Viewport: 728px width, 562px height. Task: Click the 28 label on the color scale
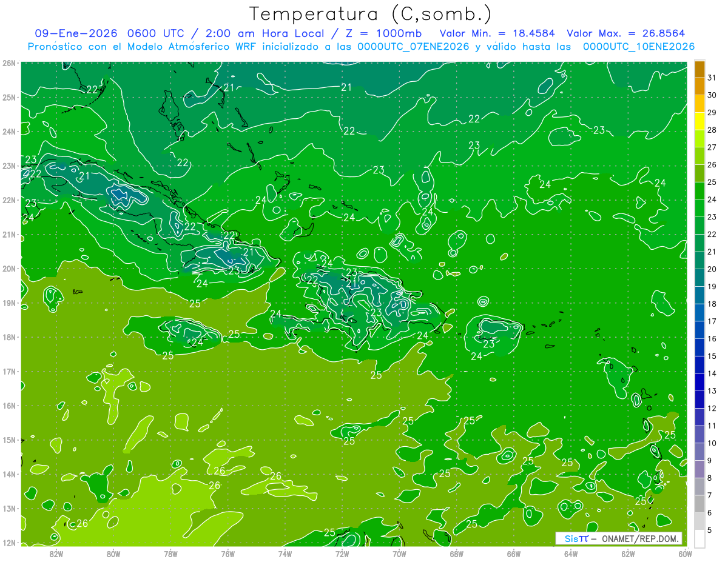point(712,130)
